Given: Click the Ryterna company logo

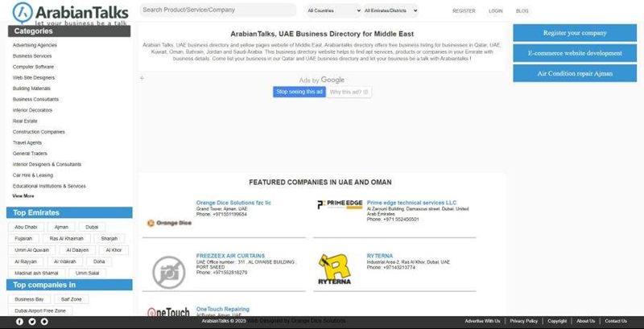Looking at the screenshot, I should click(334, 270).
